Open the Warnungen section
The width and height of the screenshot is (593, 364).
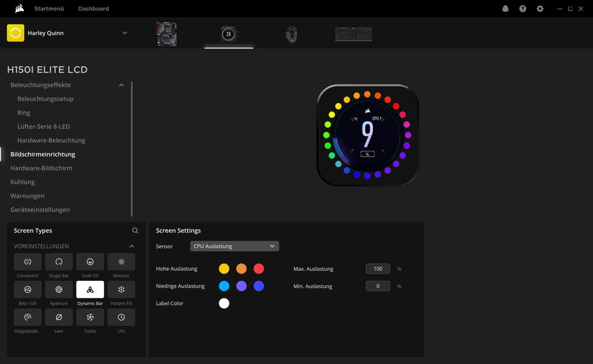pyautogui.click(x=27, y=196)
